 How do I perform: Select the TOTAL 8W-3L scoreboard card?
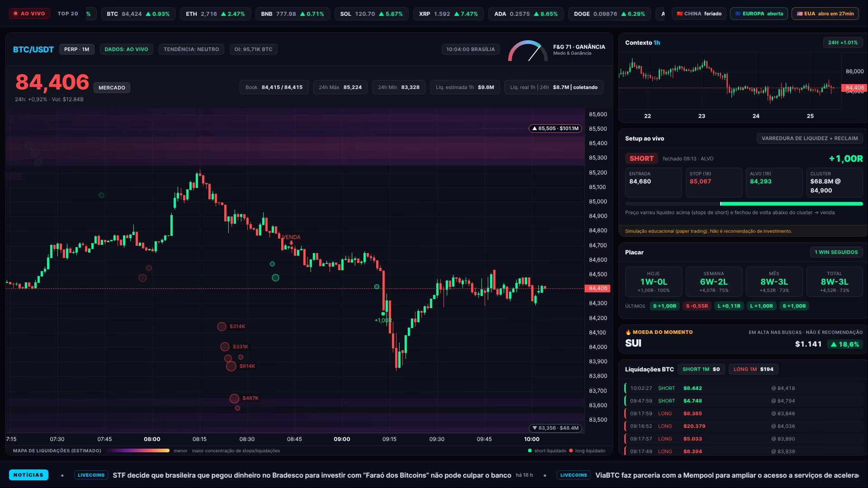click(x=835, y=282)
